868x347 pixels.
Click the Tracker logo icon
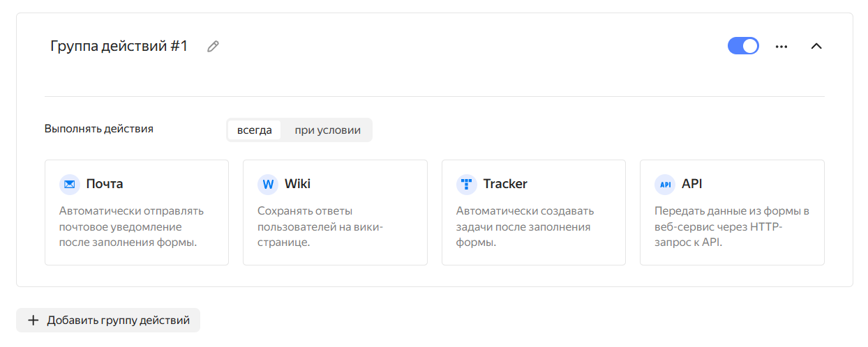point(467,185)
